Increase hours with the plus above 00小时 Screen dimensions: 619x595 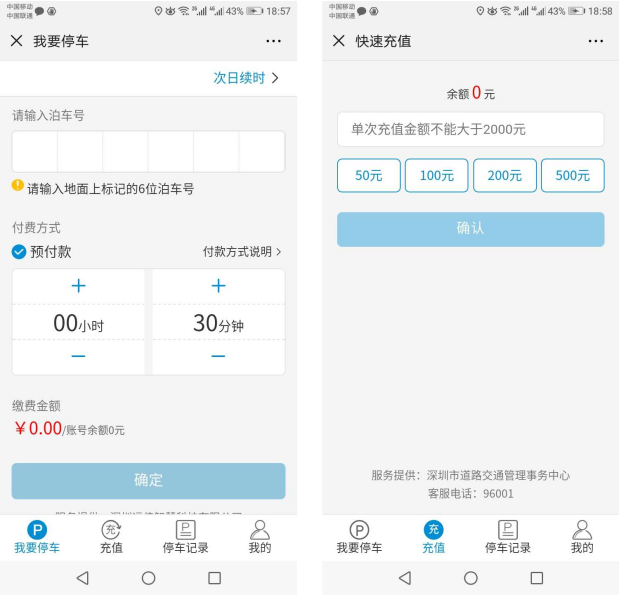pyautogui.click(x=79, y=286)
